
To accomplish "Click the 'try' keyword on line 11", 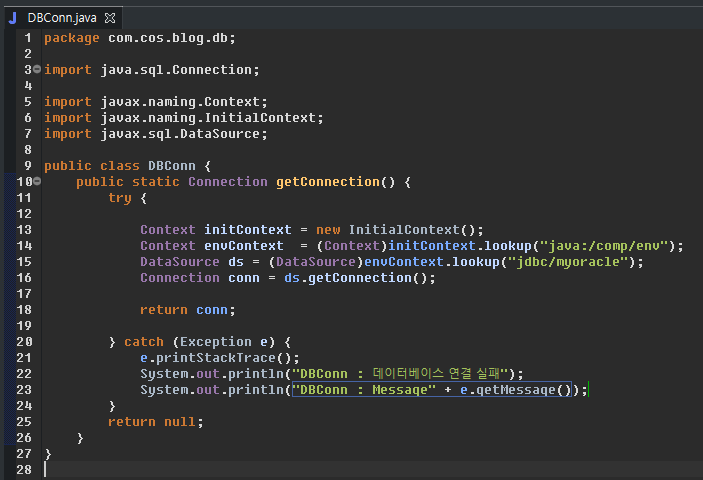I will pyautogui.click(x=120, y=198).
